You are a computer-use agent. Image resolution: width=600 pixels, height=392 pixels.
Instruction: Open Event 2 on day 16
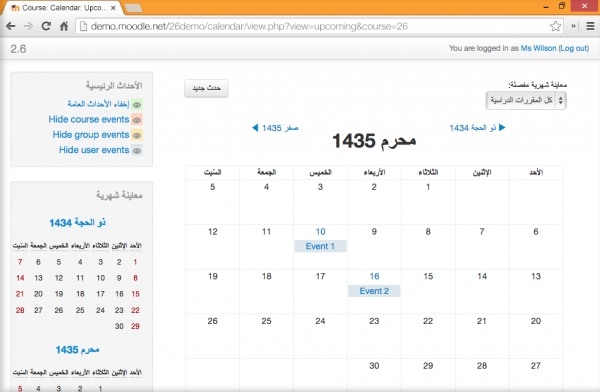tap(374, 291)
